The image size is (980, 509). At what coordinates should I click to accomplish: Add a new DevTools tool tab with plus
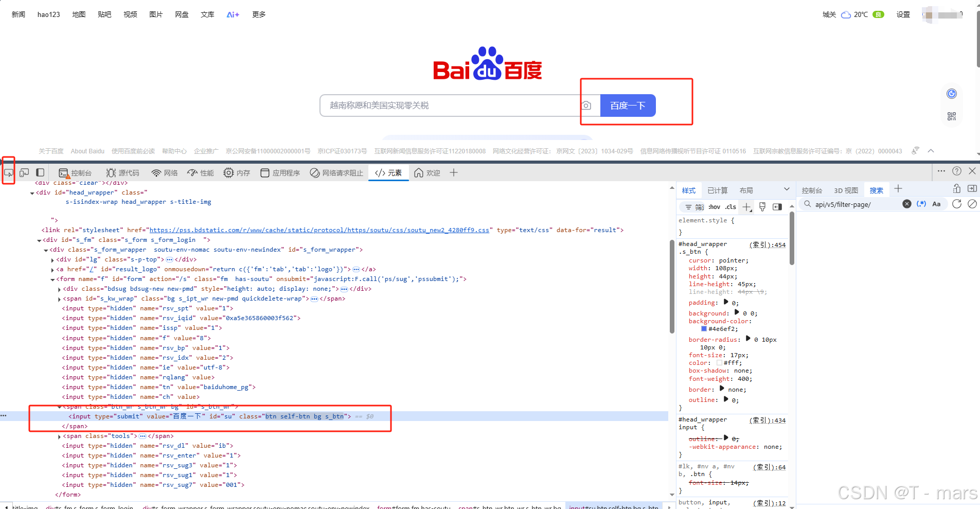click(x=454, y=173)
